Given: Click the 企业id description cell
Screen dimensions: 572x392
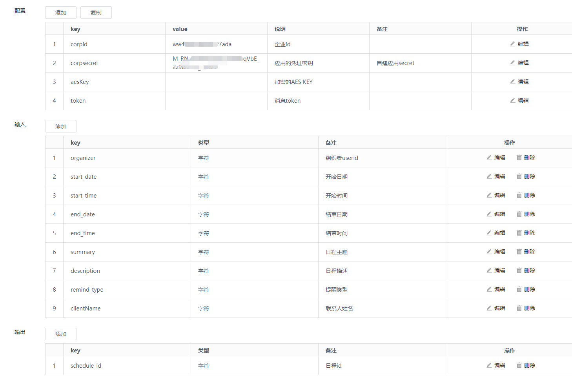Looking at the screenshot, I should coord(318,44).
